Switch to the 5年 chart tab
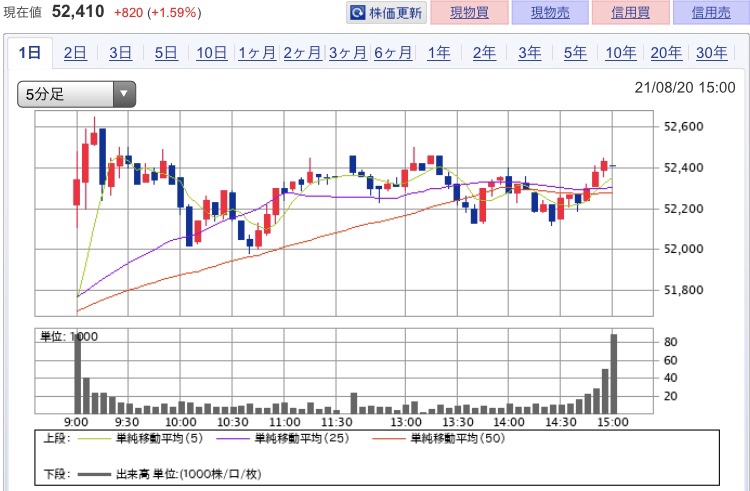Viewport: 750px width, 491px height. click(575, 53)
